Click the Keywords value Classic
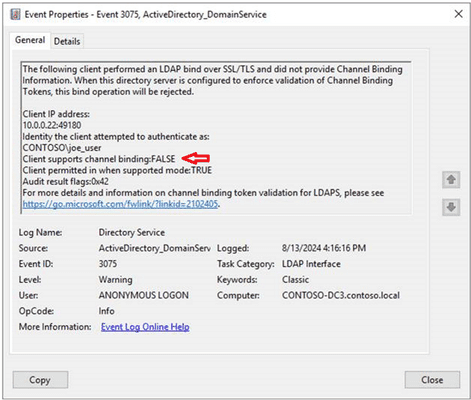Screen dimensions: 471x400 tap(295, 279)
